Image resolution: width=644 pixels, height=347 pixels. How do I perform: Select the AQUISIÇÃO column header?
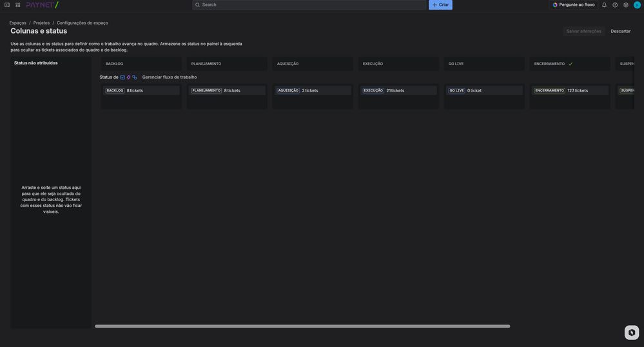313,64
